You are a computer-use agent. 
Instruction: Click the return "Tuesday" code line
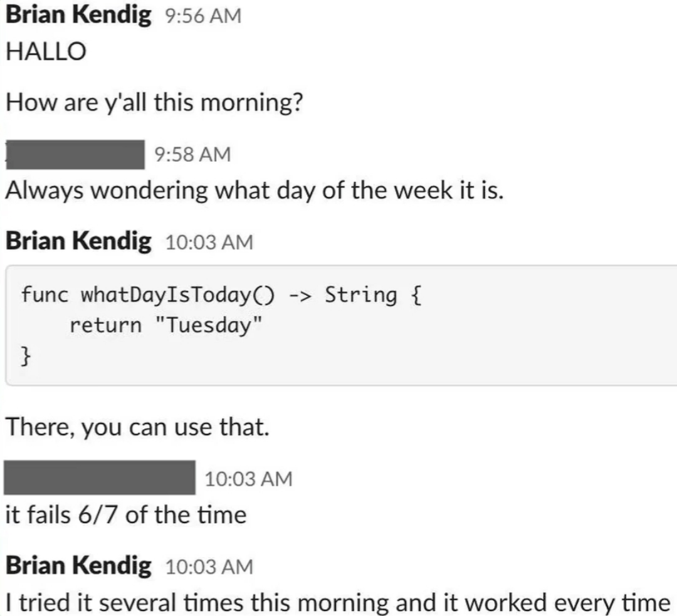[165, 325]
